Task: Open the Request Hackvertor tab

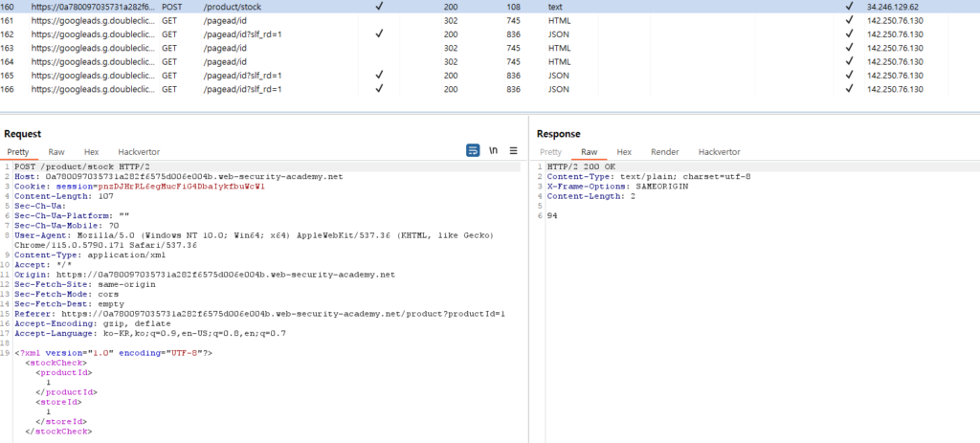Action: 139,152
